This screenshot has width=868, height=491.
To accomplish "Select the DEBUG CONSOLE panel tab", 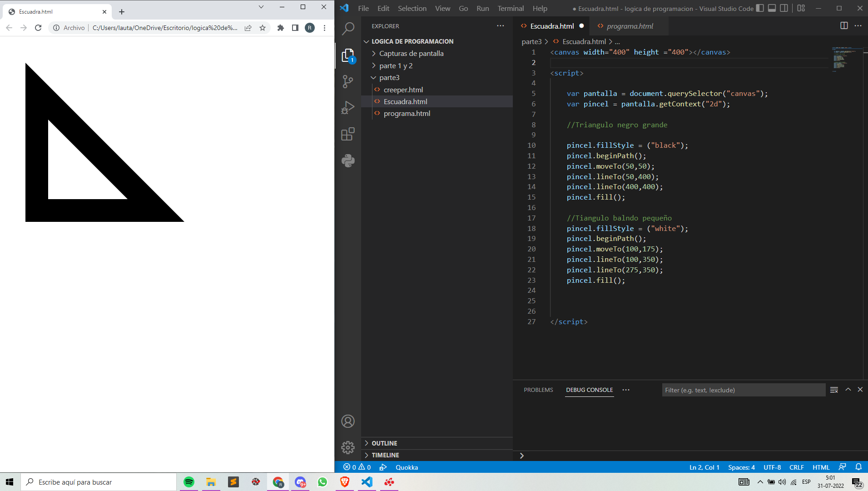I will [589, 390].
